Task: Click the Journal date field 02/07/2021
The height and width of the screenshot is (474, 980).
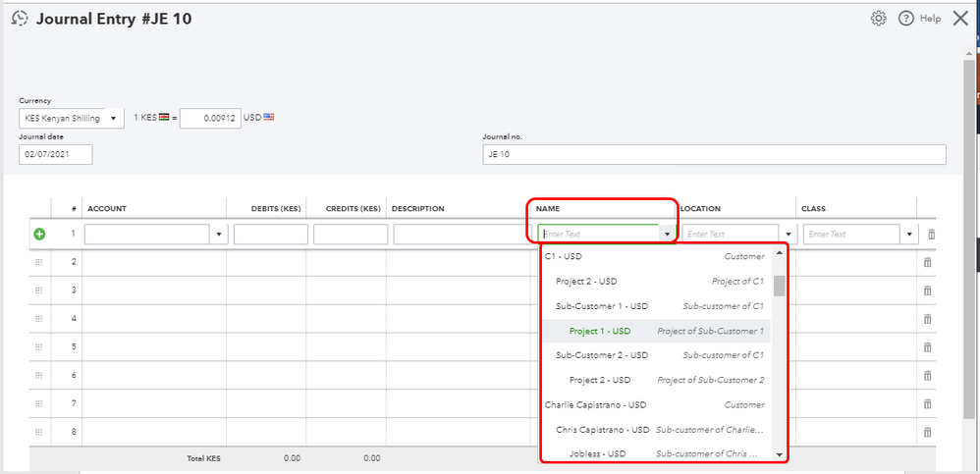Action: (56, 154)
